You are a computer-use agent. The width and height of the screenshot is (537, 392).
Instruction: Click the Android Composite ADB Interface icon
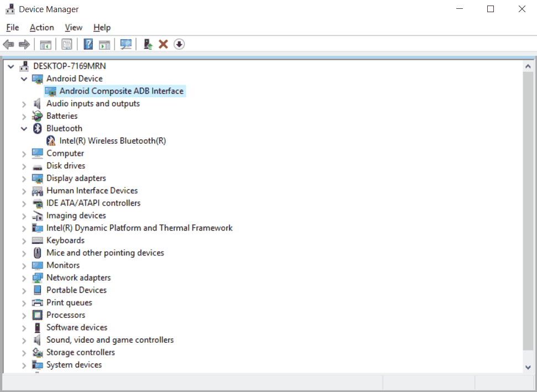point(51,91)
